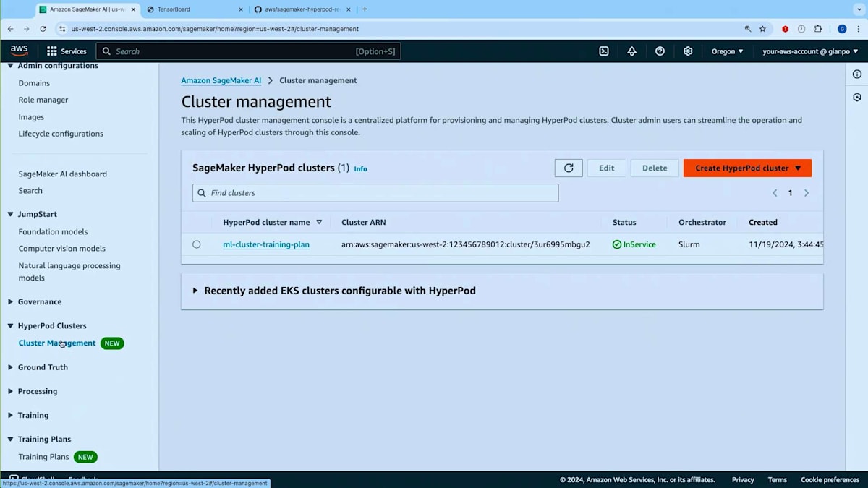This screenshot has height=488, width=868.
Task: Expand the Governance sidebar section
Action: coord(10,301)
